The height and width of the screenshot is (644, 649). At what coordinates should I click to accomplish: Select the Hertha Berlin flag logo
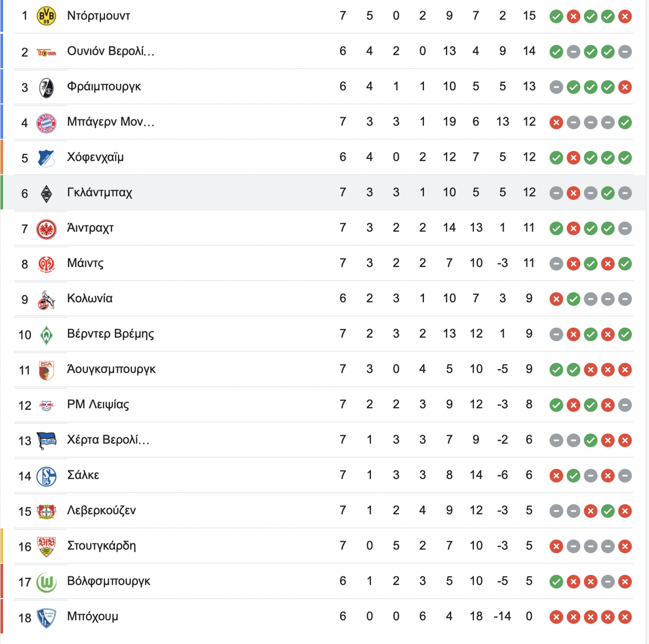coord(47,440)
